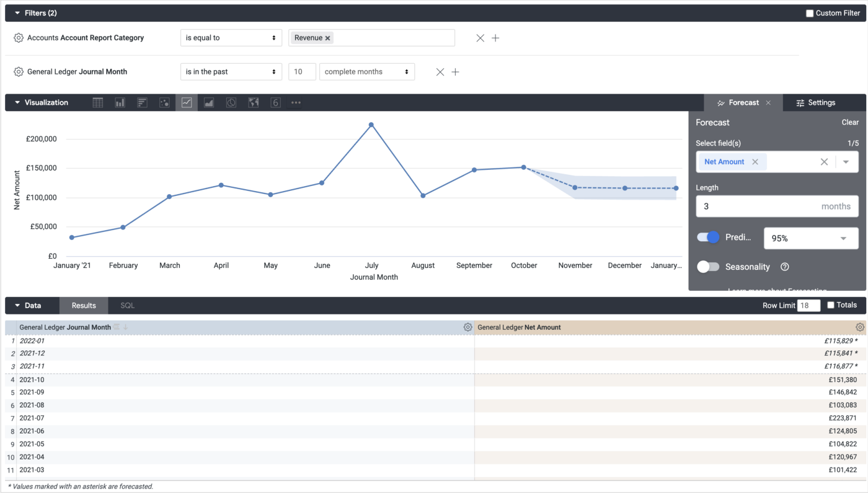Choose the scatter plot visualization
868x493 pixels.
point(164,102)
